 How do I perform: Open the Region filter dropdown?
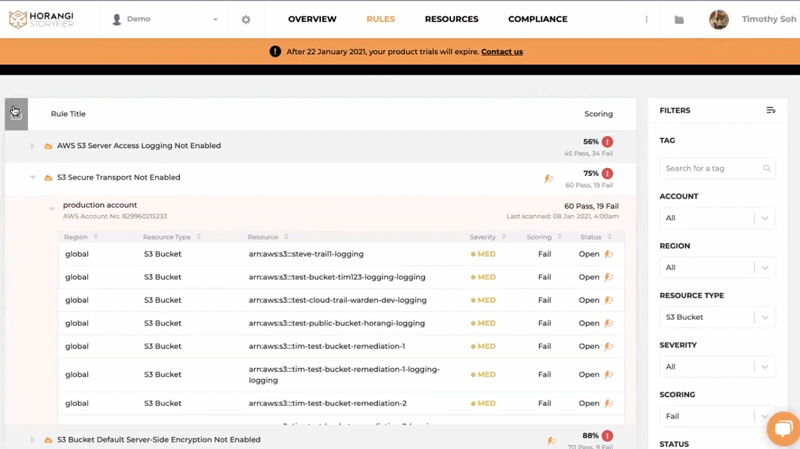[717, 267]
